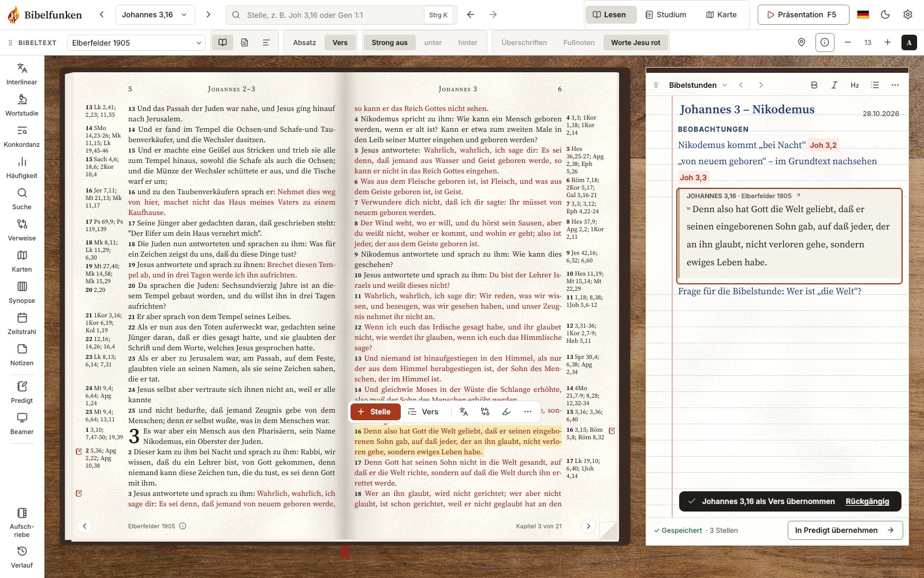Switch to the Studium tab
The width and height of the screenshot is (924, 578).
666,14
